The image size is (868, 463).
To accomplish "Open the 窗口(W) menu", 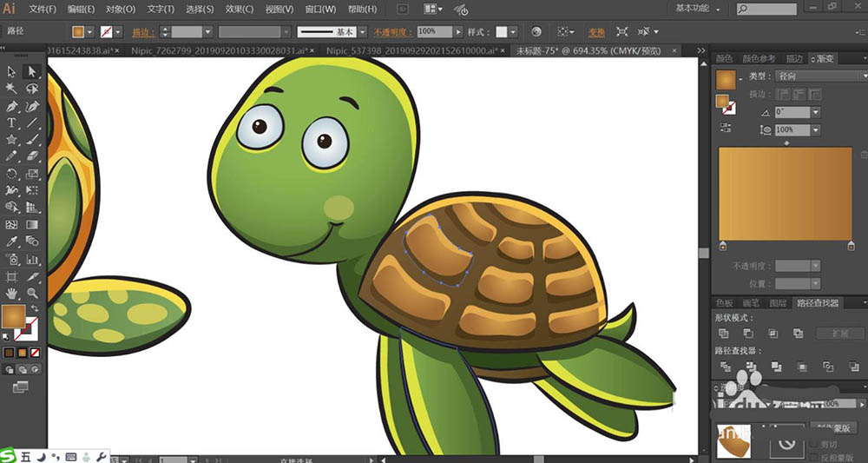I will (320, 10).
